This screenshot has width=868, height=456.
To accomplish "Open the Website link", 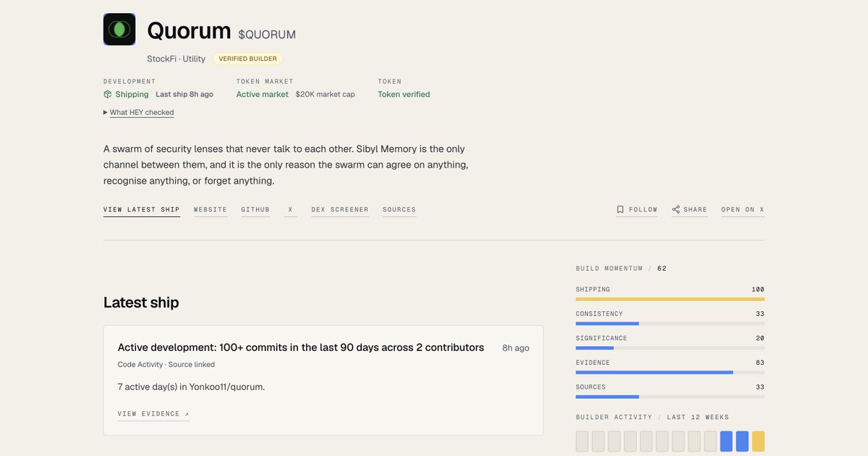I will point(210,210).
